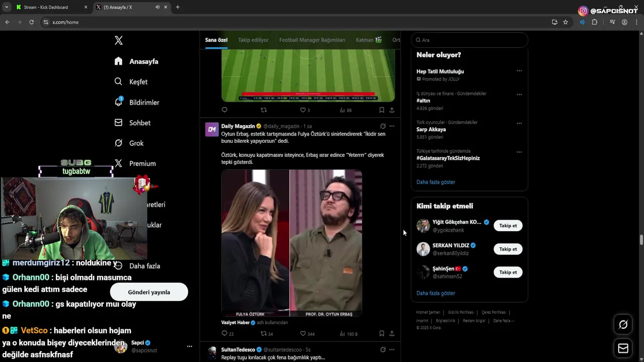The width and height of the screenshot is (644, 362).
Task: Open Bildirimler notifications
Action: (137, 102)
